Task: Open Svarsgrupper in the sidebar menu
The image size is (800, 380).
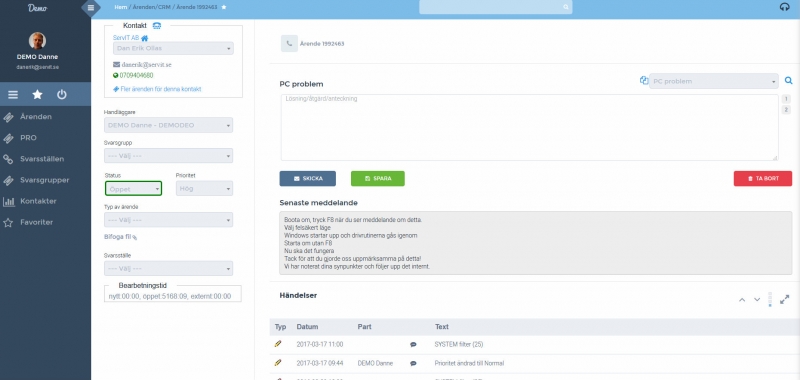Action: click(x=44, y=180)
